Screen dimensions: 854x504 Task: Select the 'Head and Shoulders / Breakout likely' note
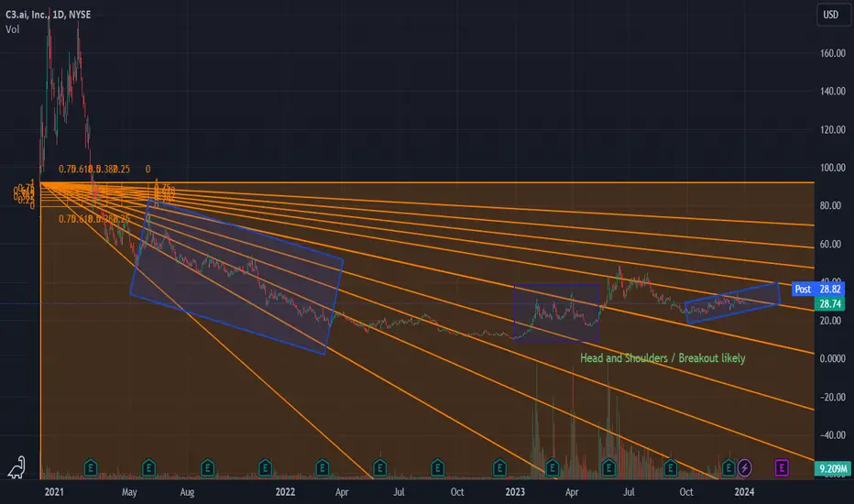(x=662, y=358)
